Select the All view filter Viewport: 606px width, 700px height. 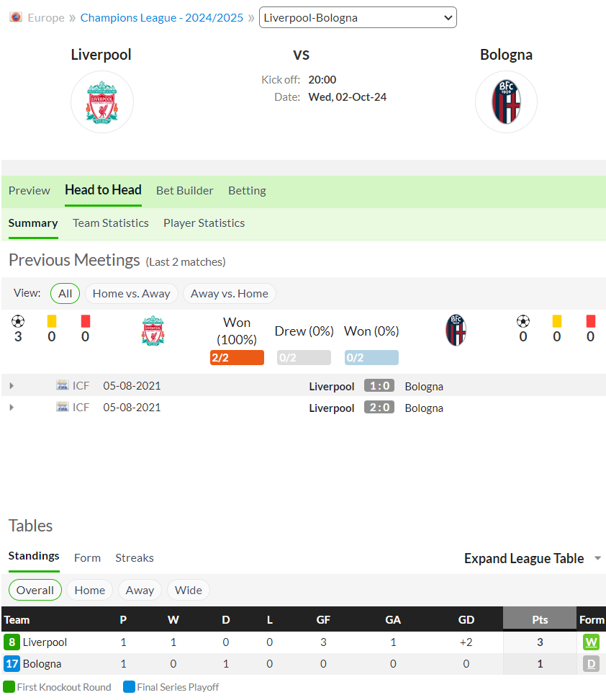(x=65, y=294)
